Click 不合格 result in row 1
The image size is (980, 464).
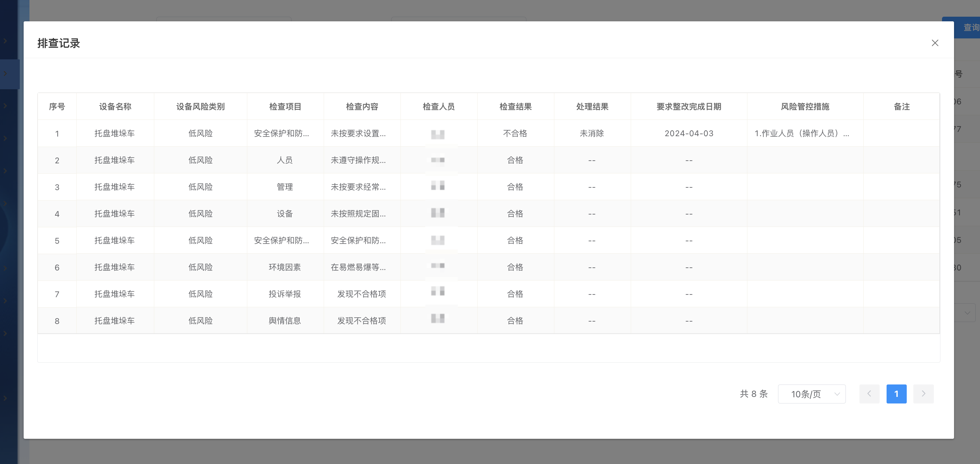(x=515, y=133)
